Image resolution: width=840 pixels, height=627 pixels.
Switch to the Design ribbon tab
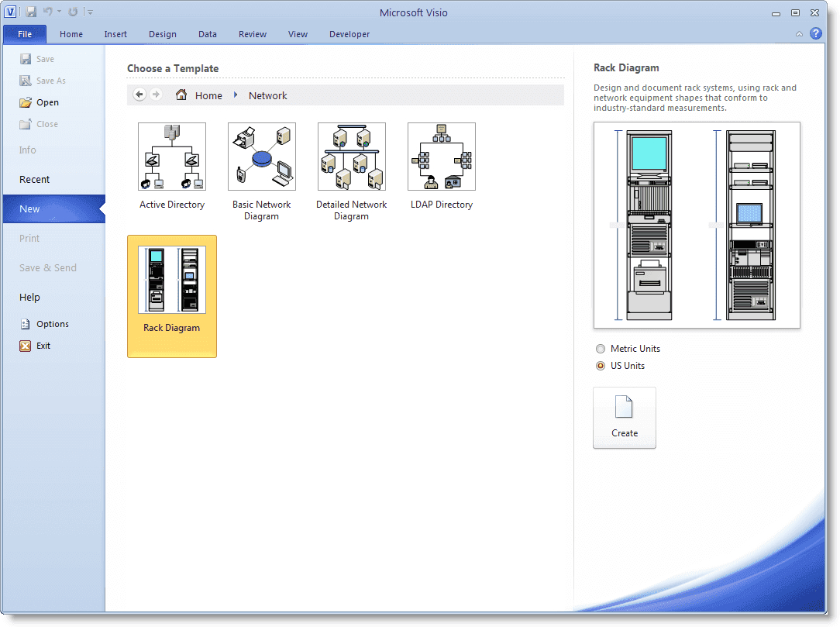point(162,34)
